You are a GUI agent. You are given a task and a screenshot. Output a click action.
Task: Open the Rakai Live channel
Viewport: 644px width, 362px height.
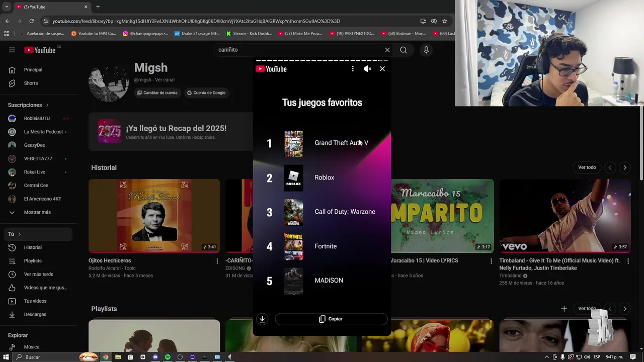(39, 172)
